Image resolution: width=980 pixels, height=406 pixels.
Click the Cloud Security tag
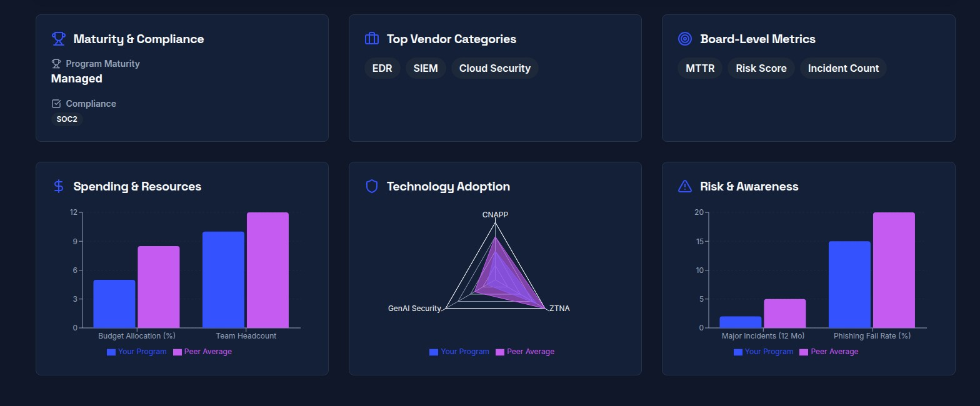(494, 68)
